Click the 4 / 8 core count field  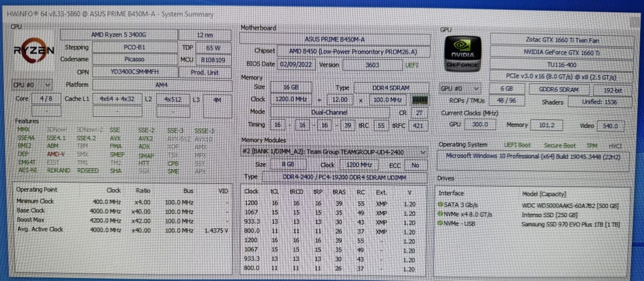tap(46, 99)
